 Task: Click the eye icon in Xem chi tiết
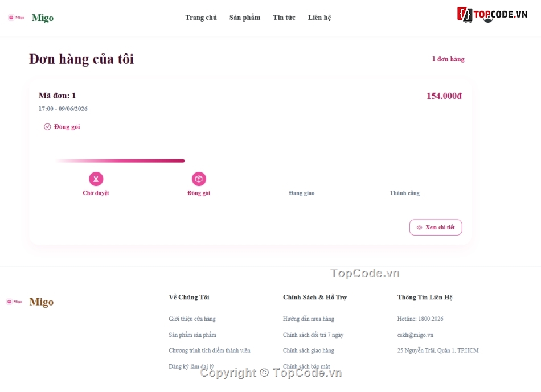pos(419,228)
